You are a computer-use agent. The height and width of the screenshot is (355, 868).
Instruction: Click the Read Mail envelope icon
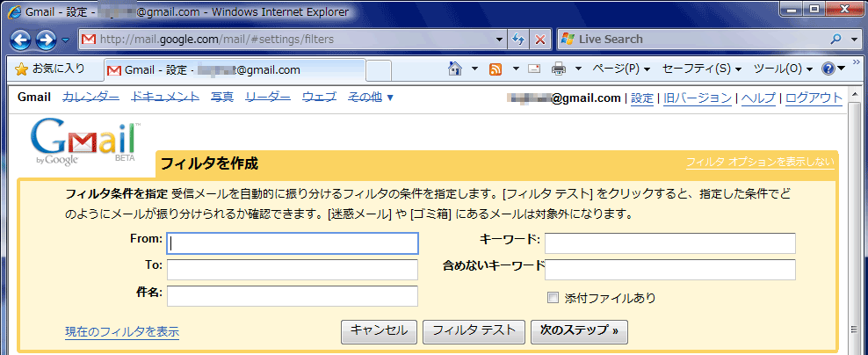pos(534,69)
